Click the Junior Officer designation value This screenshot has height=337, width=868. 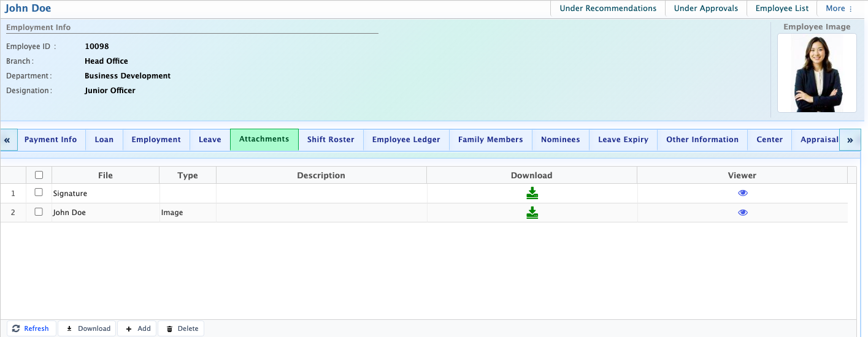tap(110, 91)
